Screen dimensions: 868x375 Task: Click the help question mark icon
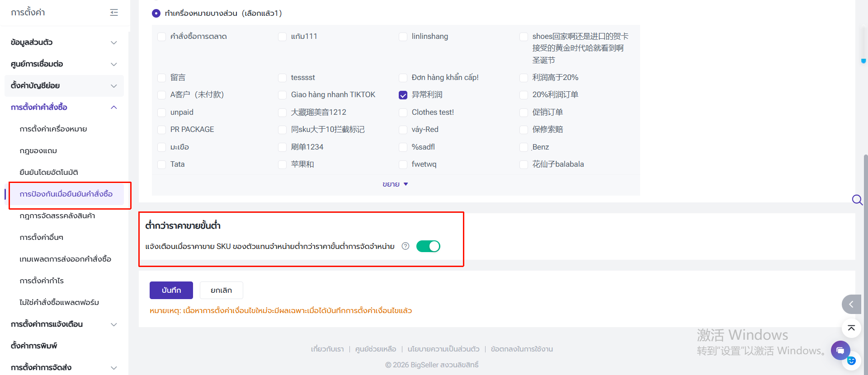(406, 246)
